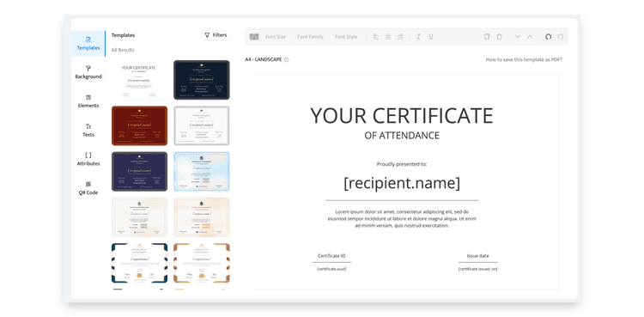644x317 pixels.
Task: Delete the selected element with trash icon
Action: [x=499, y=37]
